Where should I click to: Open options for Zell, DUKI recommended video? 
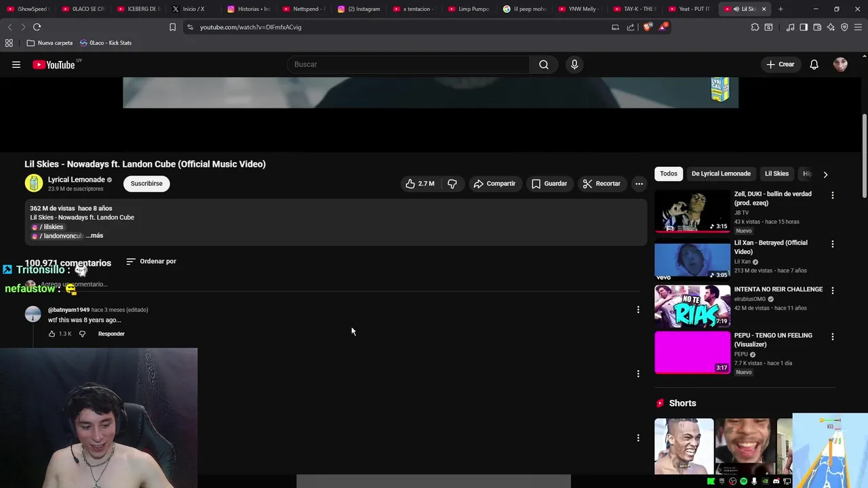[x=833, y=195]
